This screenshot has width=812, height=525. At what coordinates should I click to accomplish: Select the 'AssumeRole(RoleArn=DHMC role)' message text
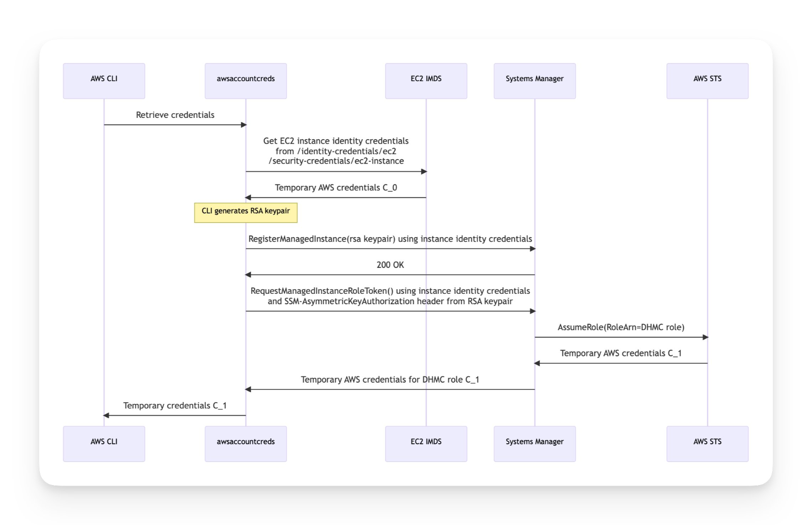621,327
